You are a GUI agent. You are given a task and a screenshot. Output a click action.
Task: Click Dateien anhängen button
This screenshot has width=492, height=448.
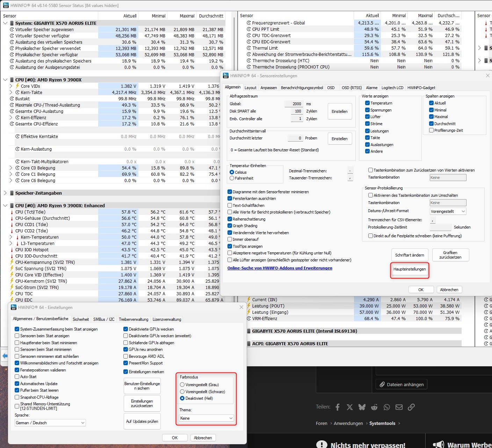(x=401, y=384)
